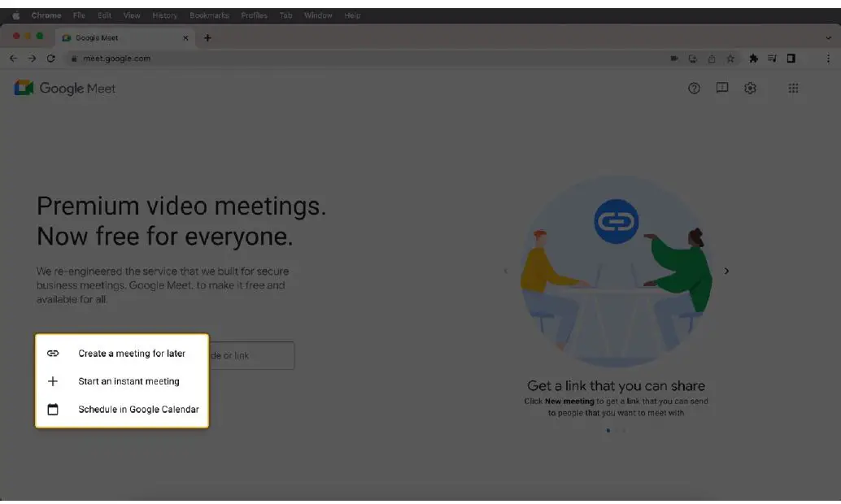Image resolution: width=841 pixels, height=504 pixels.
Task: Select the meet.google.com address bar
Action: click(370, 59)
